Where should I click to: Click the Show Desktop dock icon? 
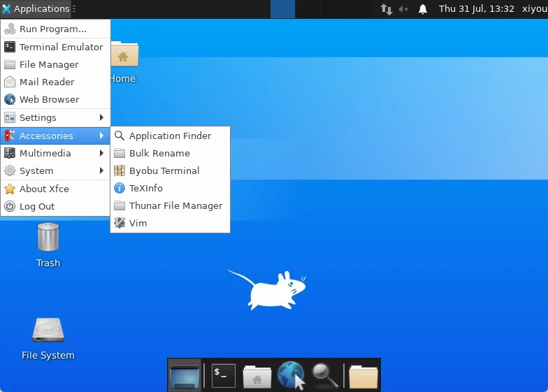[x=185, y=376]
